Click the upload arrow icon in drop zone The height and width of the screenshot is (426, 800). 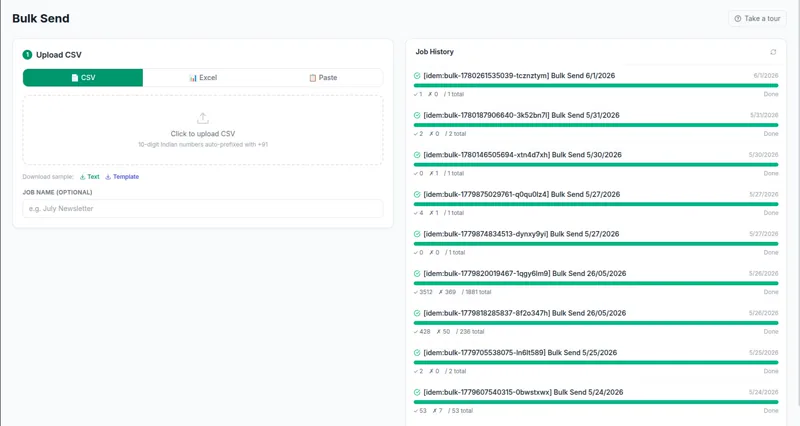203,118
